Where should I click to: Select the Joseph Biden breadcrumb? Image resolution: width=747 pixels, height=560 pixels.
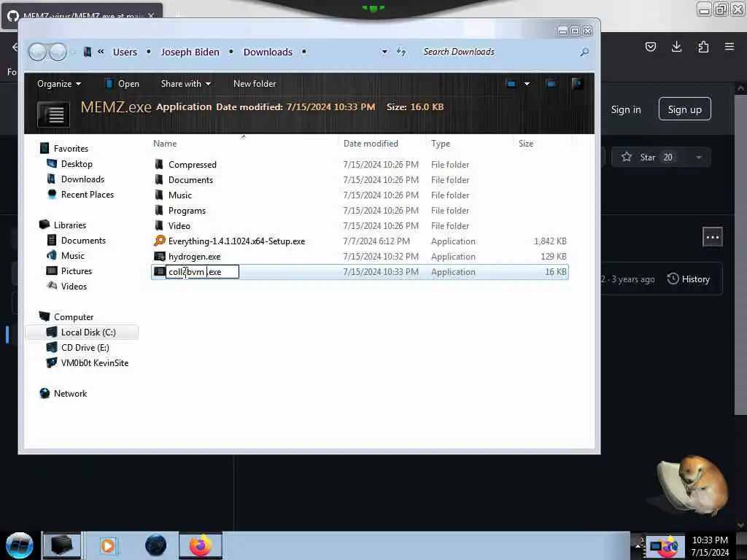(190, 52)
